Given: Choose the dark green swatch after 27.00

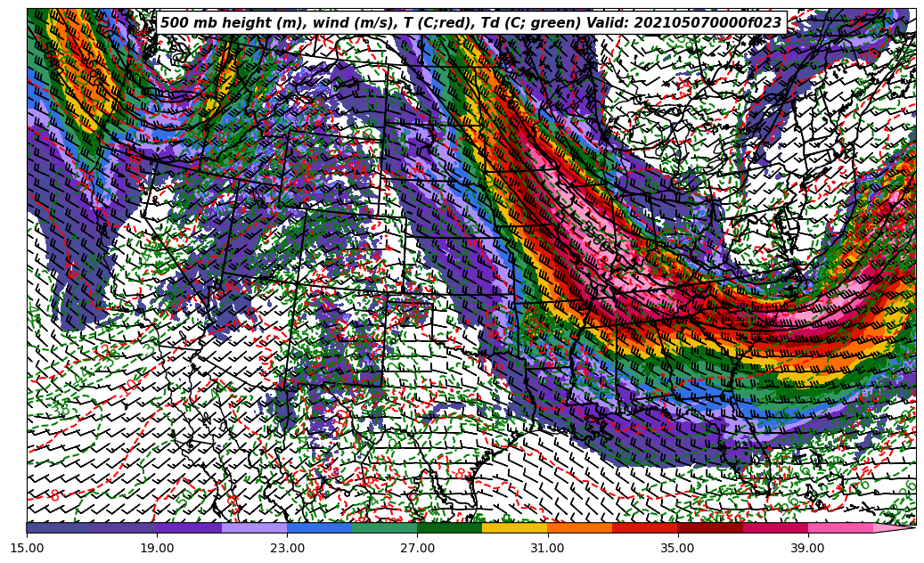Looking at the screenshot, I should click(x=449, y=528).
